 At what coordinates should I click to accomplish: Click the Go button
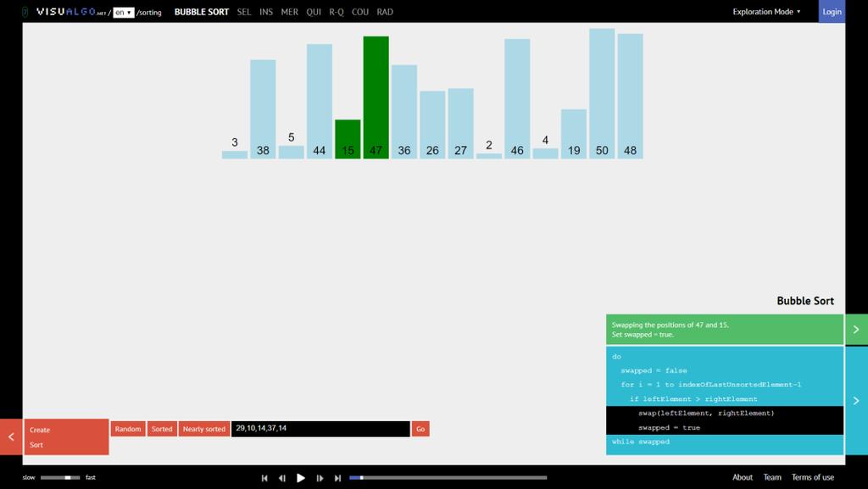click(420, 429)
